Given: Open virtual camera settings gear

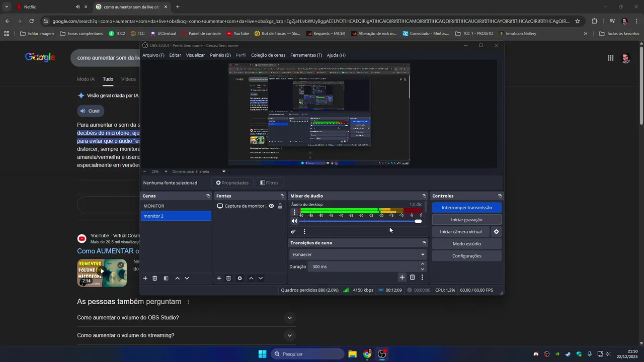Looking at the screenshot, I should [497, 232].
